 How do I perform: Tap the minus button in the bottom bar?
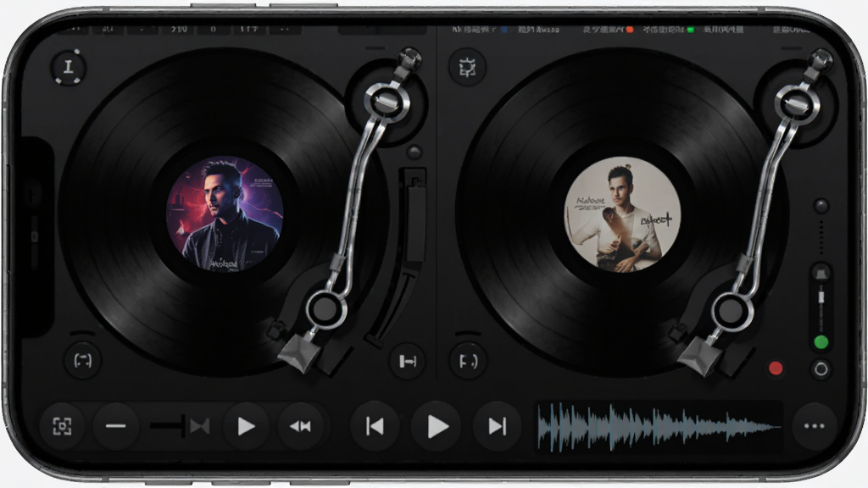coord(115,426)
